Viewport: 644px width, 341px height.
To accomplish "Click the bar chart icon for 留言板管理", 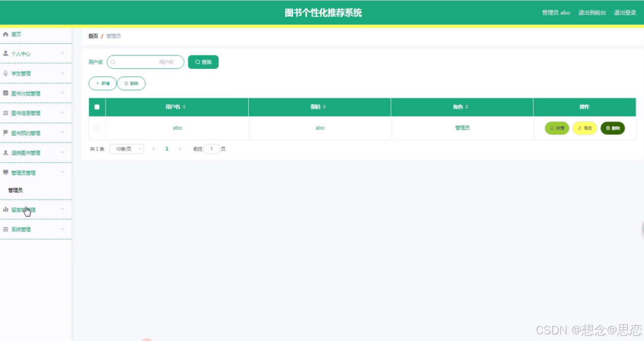I will 6,209.
